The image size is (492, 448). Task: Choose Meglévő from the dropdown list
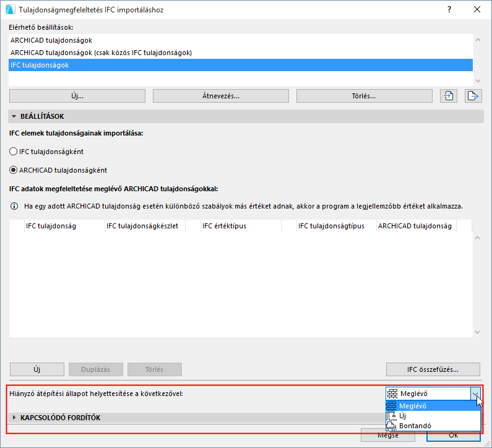[433, 406]
